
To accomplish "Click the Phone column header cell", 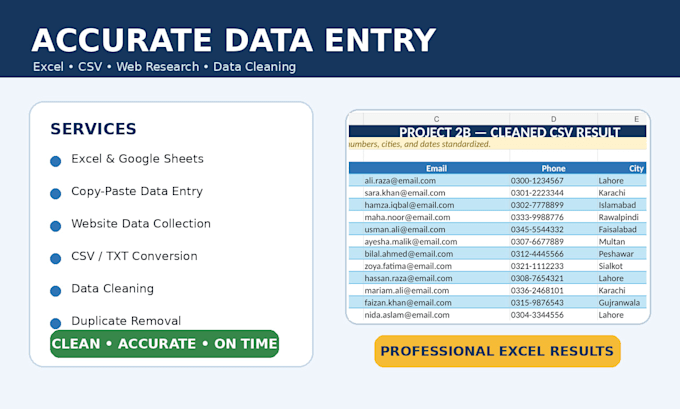I will click(553, 168).
